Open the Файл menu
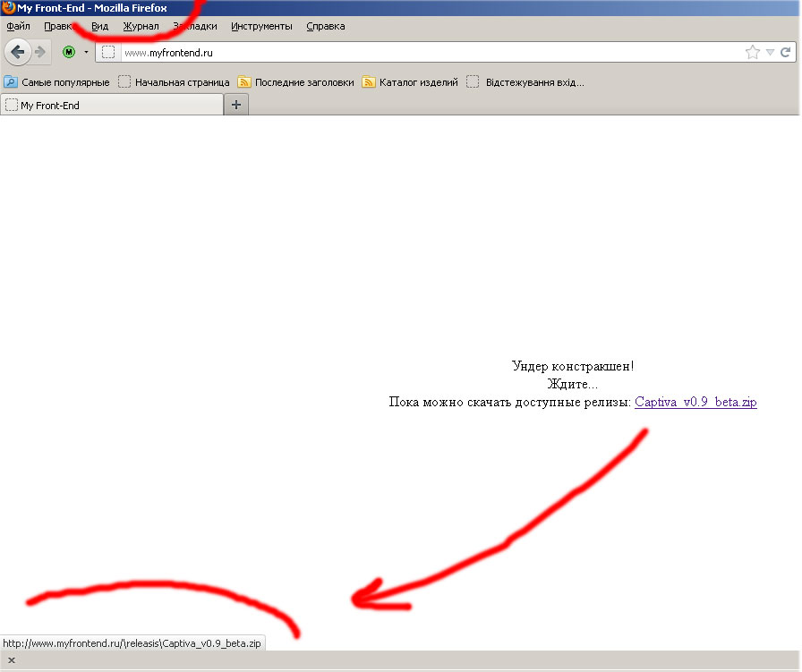The height and width of the screenshot is (672, 802). (x=18, y=26)
